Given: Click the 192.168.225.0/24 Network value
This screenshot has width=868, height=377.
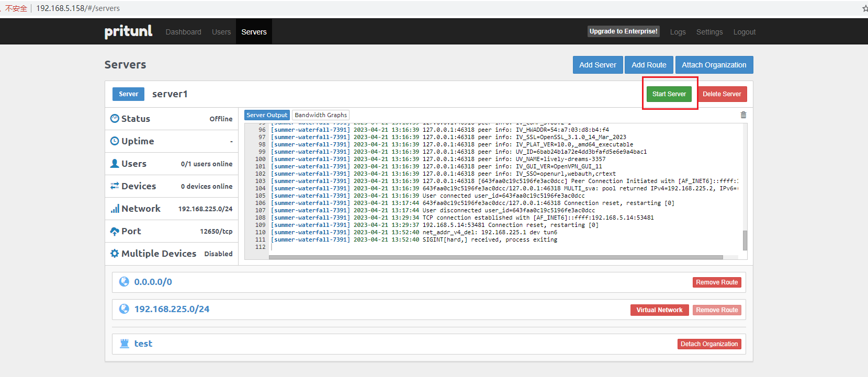Looking at the screenshot, I should point(206,209).
